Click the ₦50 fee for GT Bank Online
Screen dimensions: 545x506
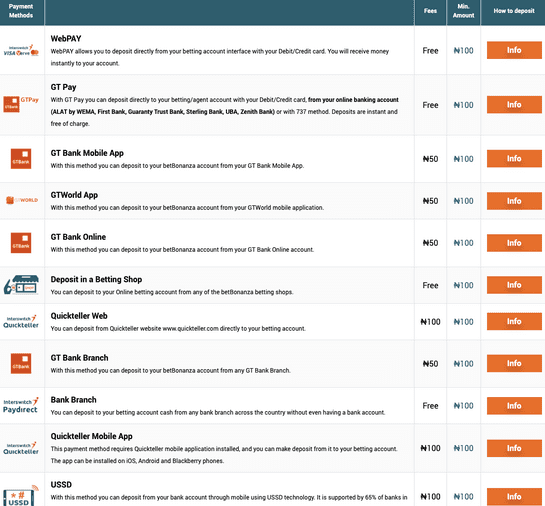430,243
